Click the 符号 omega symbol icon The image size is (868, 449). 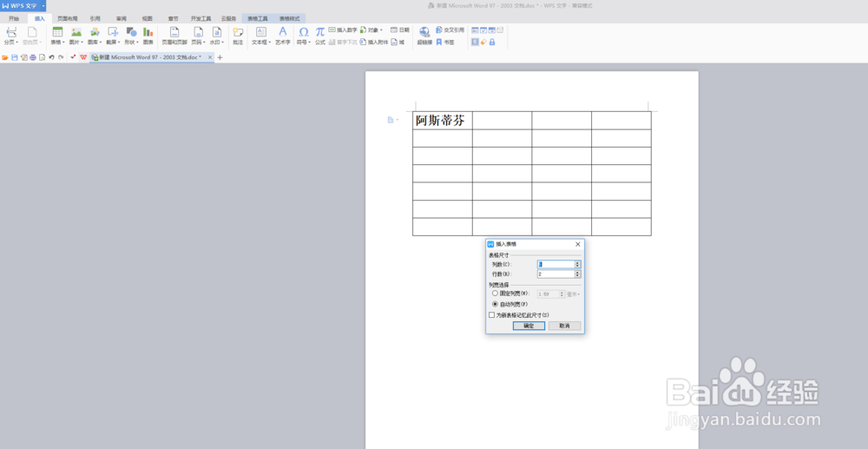(303, 32)
